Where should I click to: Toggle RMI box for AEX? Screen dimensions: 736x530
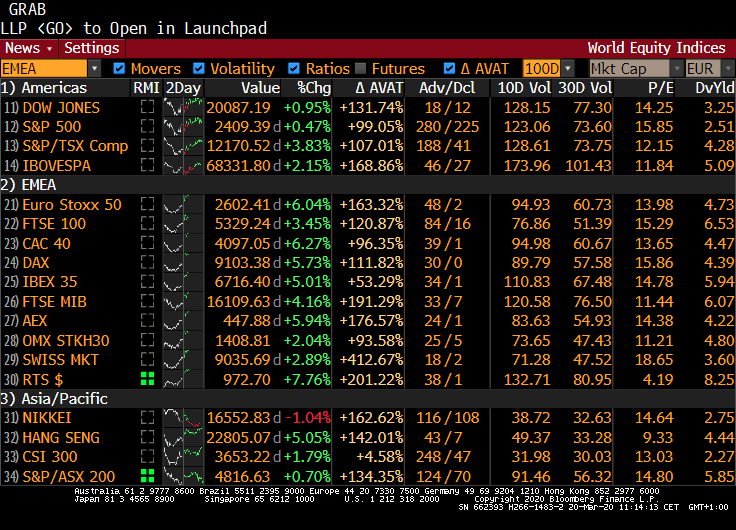click(147, 320)
